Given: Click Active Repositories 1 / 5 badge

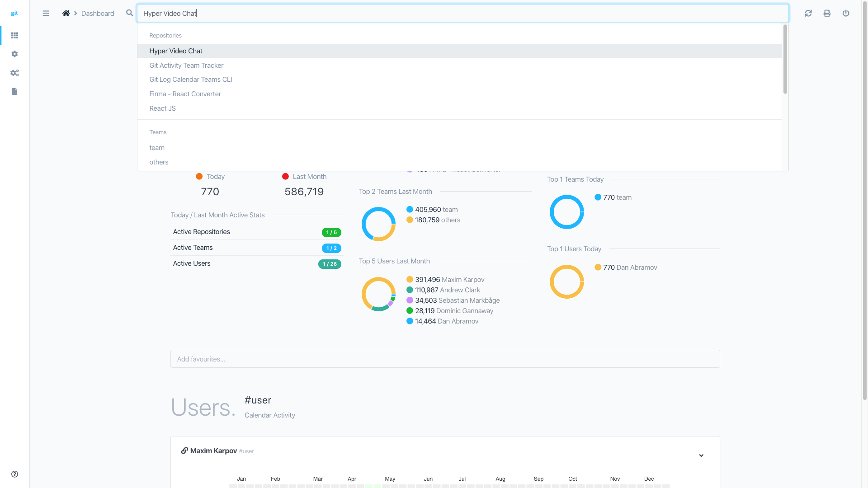Looking at the screenshot, I should coord(331,232).
